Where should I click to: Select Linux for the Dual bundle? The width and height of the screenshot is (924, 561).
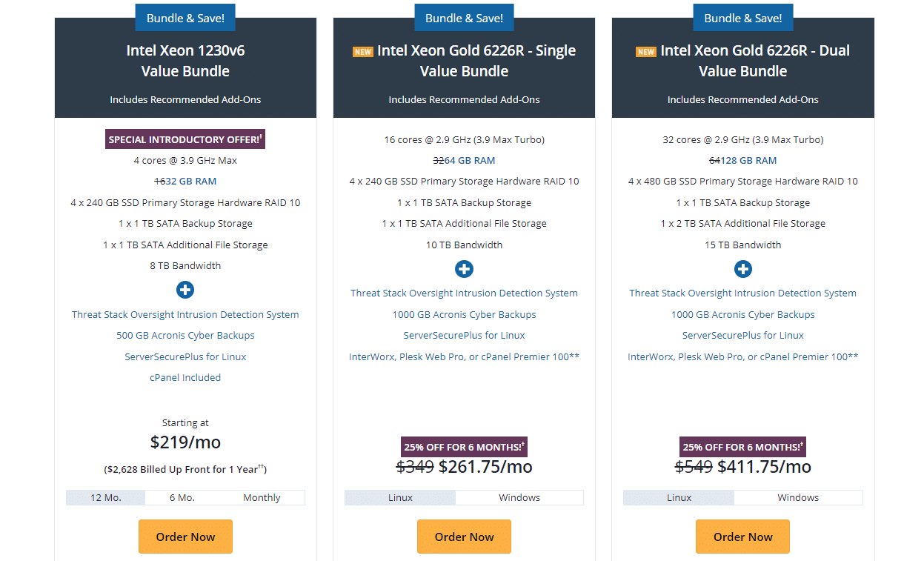(x=679, y=497)
